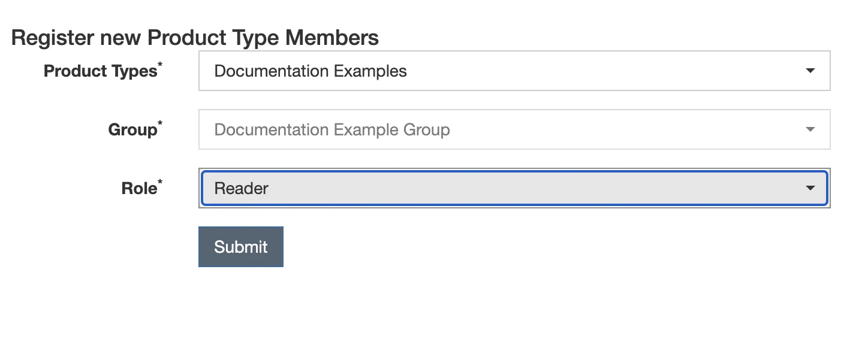Click the Product Types field label
Viewport: 868px width, 345px height.
100,71
